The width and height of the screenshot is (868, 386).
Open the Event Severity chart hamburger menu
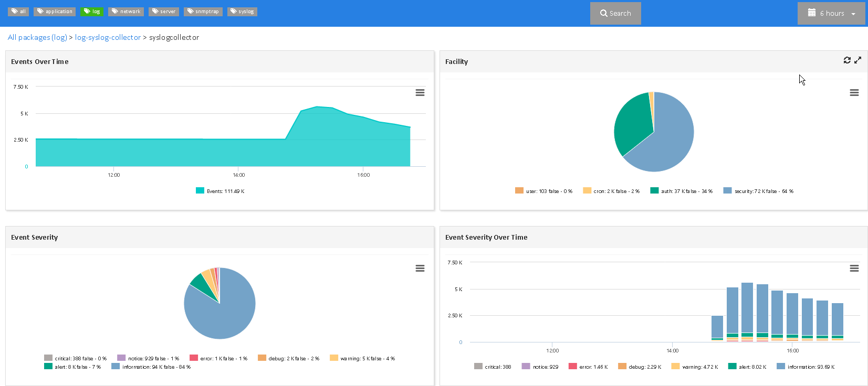click(x=420, y=269)
